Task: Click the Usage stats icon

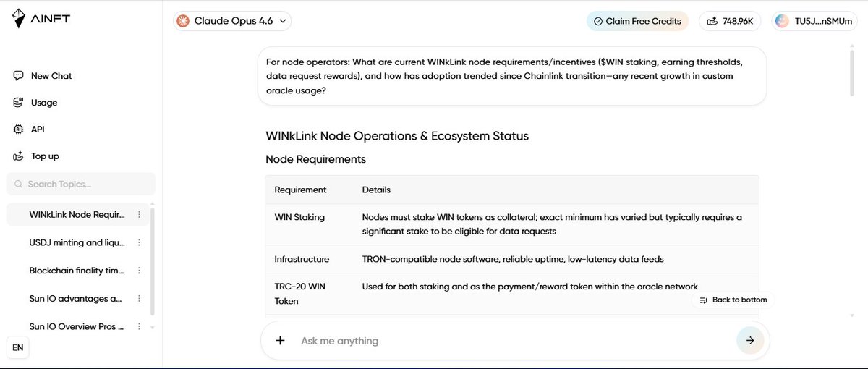Action: (18, 103)
